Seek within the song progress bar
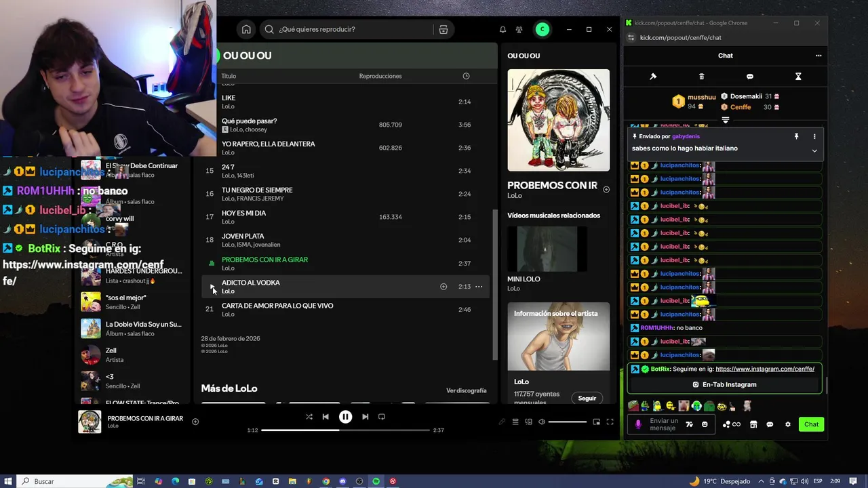Image resolution: width=868 pixels, height=488 pixels. pyautogui.click(x=345, y=430)
